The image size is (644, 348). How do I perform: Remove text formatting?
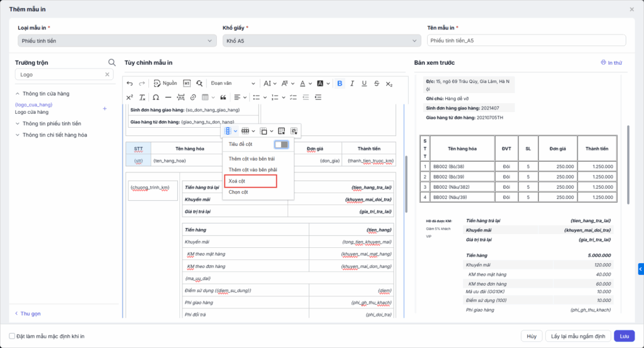tap(142, 98)
